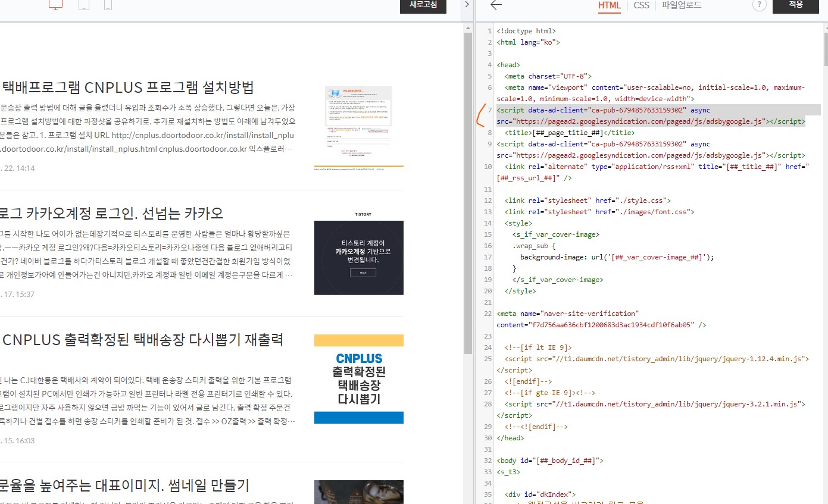828x504 pixels.
Task: Click the post date '17. 15:37'
Action: [18, 295]
